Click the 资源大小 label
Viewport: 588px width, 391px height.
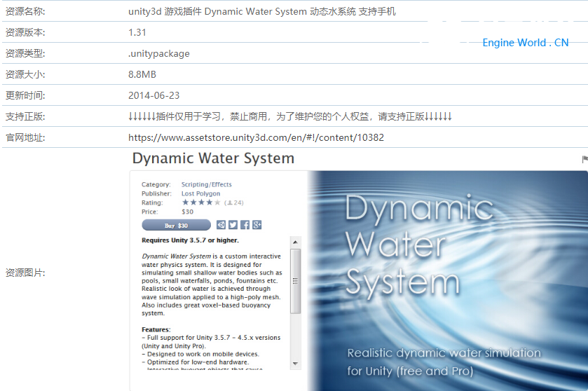[x=25, y=74]
